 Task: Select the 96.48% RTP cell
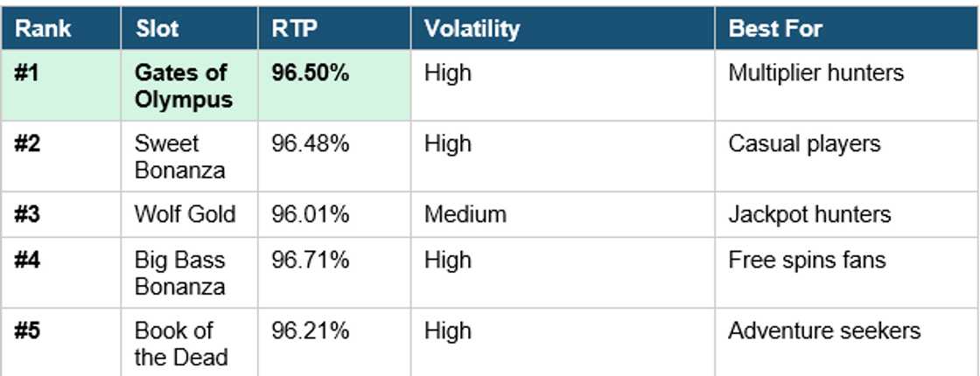(311, 143)
